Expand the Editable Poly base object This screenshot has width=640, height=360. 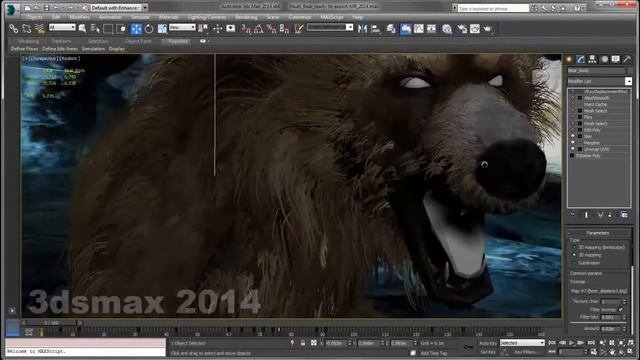click(572, 156)
